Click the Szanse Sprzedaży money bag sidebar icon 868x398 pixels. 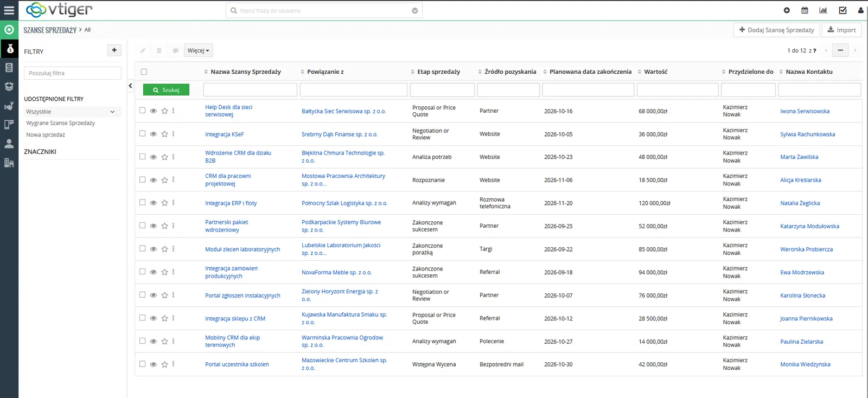tap(9, 49)
